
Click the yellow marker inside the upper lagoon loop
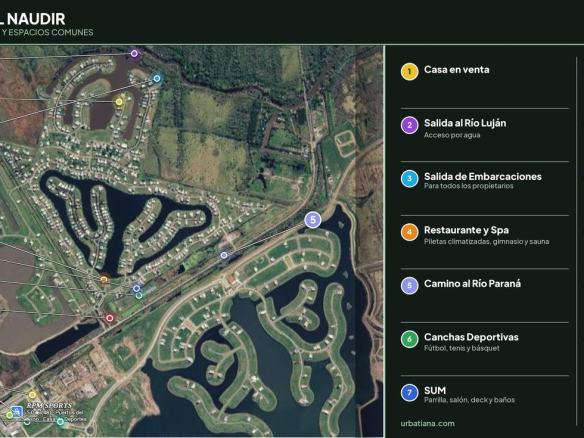119,102
